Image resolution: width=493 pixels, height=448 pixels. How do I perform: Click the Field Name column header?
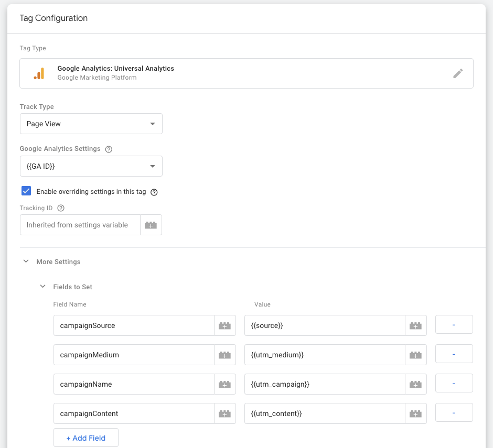coord(69,304)
